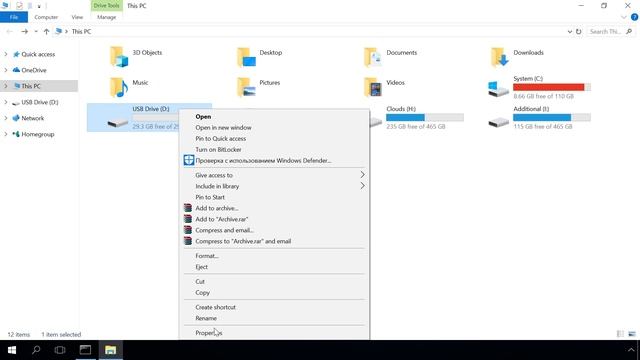The width and height of the screenshot is (640, 360).
Task: Open the address bar history dropdown
Action: pyautogui.click(x=570, y=31)
